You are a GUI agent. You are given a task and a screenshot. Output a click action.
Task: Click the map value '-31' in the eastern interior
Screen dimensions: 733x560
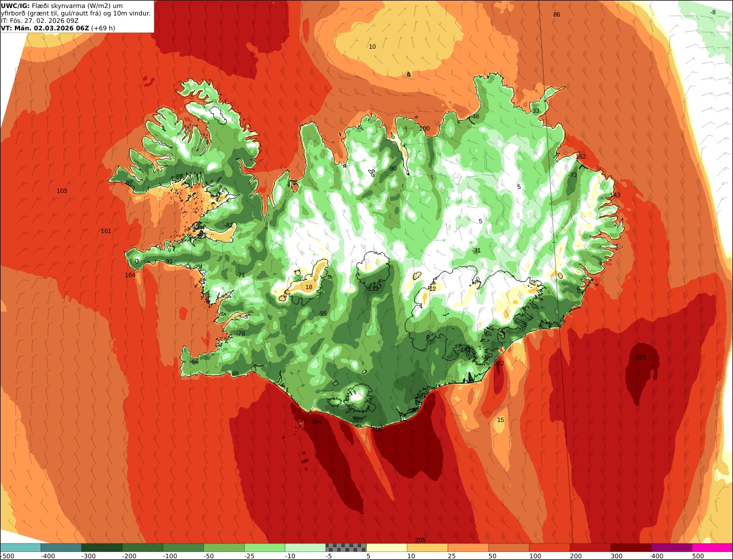476,250
